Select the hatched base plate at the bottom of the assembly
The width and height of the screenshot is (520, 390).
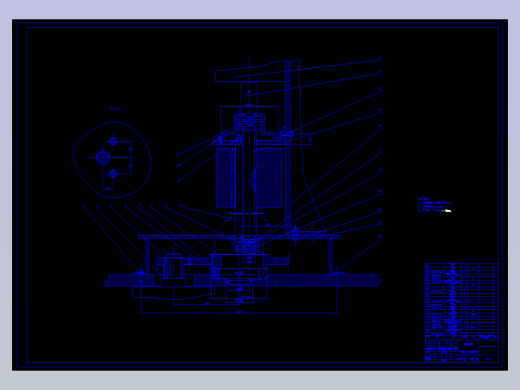(x=242, y=280)
